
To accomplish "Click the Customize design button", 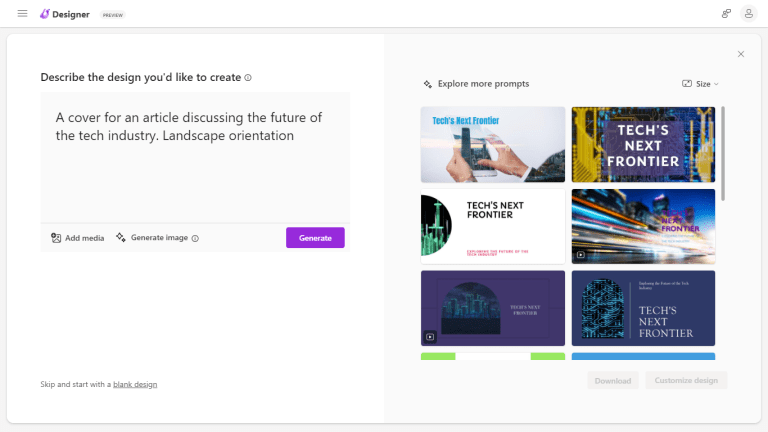I will (686, 380).
